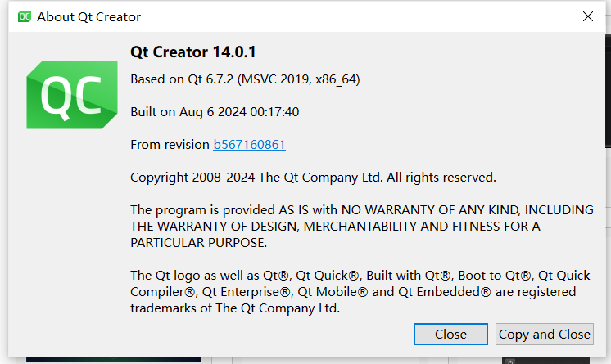Click the MSVC 2019, x86_64 text
Screen dimensions: 611x364
coord(298,79)
